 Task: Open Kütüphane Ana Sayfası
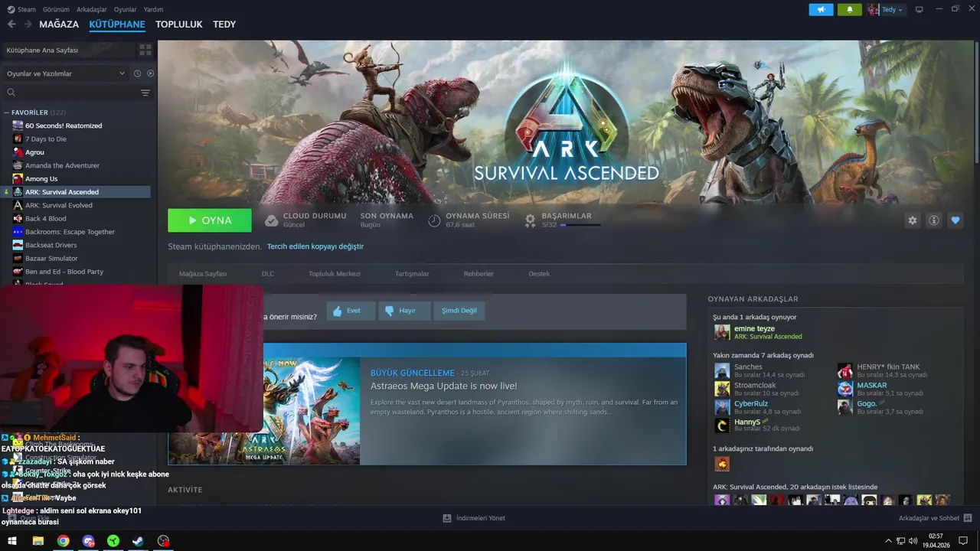pos(67,50)
